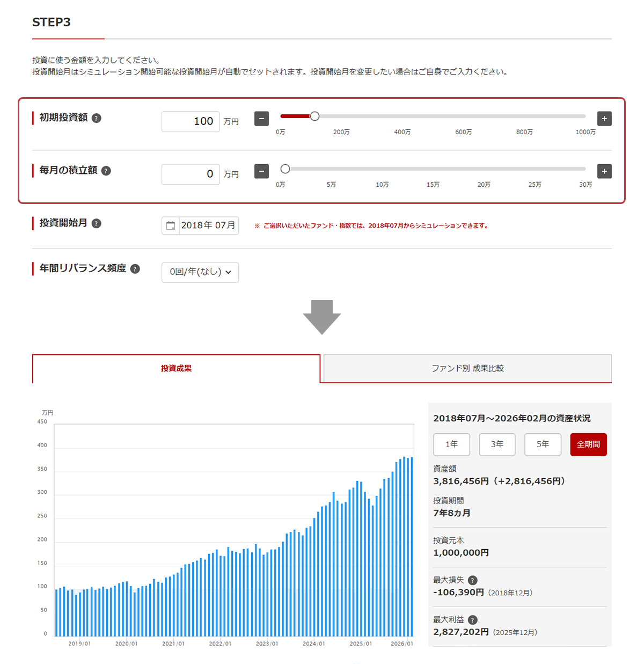644x664 pixels.
Task: Click help icon beside 毎月の積立額
Action: coord(106,171)
